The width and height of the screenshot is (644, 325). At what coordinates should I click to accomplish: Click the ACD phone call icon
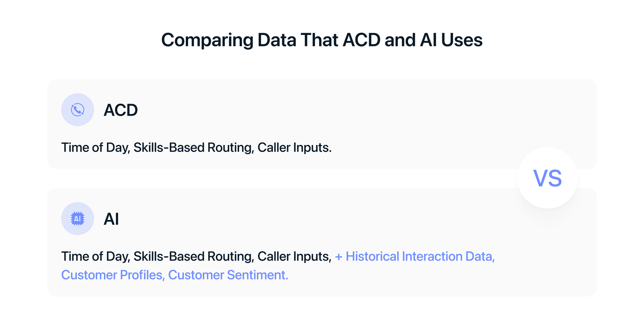[x=77, y=110]
